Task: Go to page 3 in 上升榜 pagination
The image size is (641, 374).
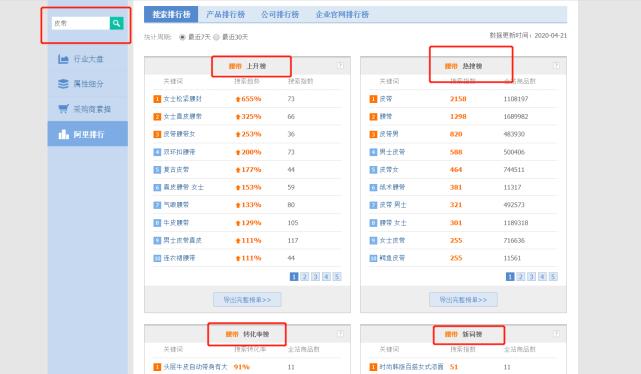Action: coord(316,277)
